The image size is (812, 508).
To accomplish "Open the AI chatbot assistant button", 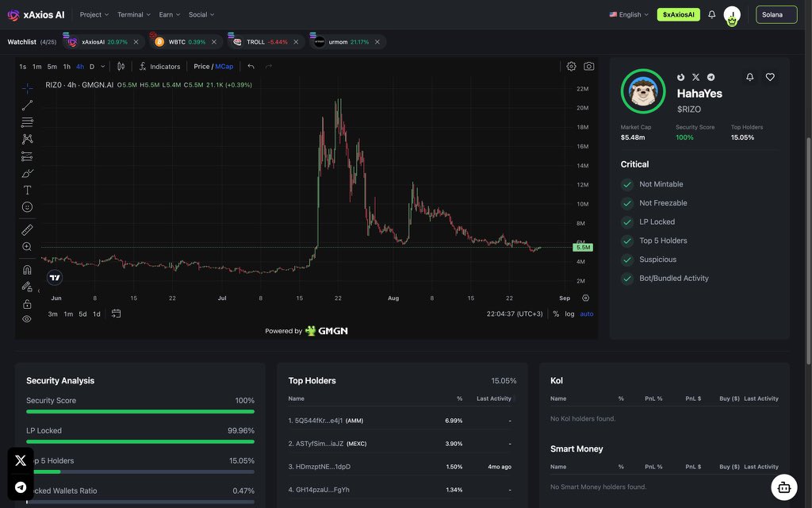I will [x=784, y=487].
